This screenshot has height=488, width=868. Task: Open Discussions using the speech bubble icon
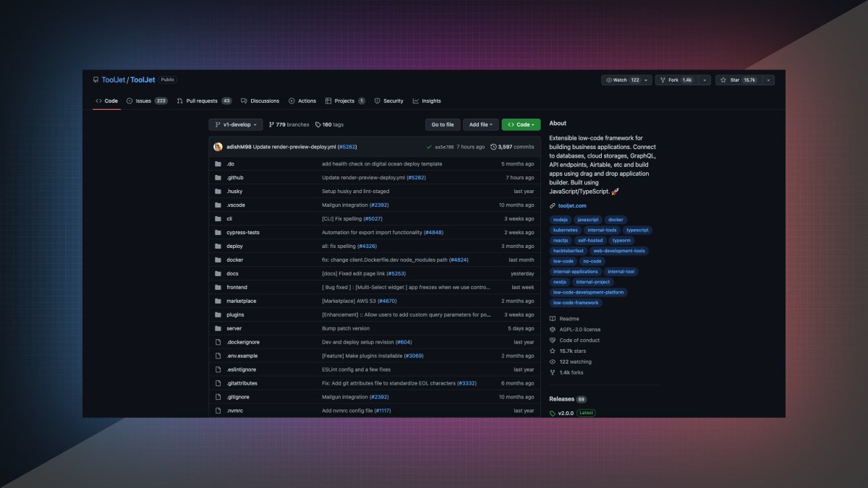click(x=244, y=100)
